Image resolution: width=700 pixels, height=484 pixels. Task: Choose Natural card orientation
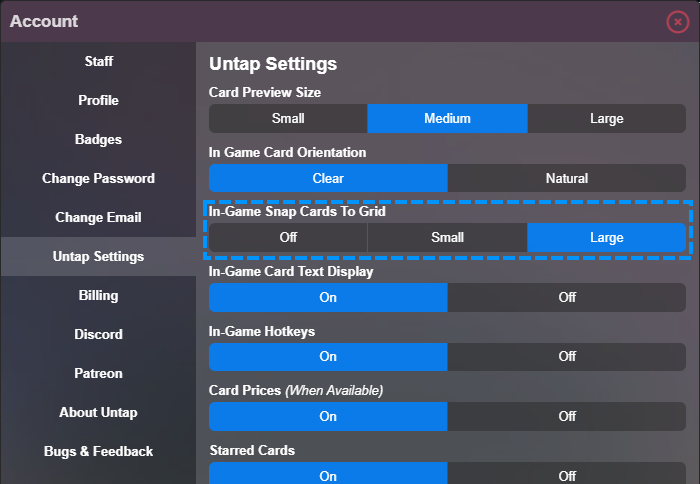click(567, 178)
